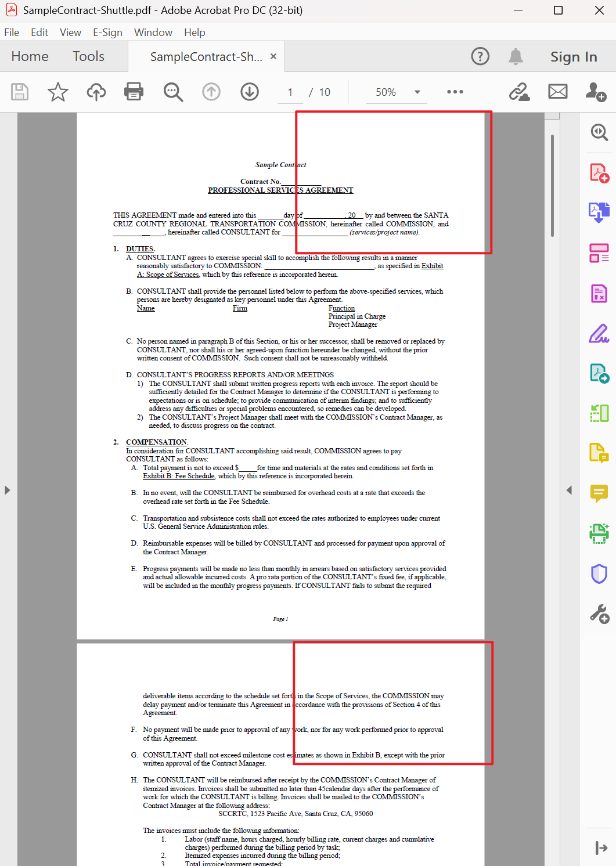616x866 pixels.
Task: Click the Sign In button
Action: (574, 56)
